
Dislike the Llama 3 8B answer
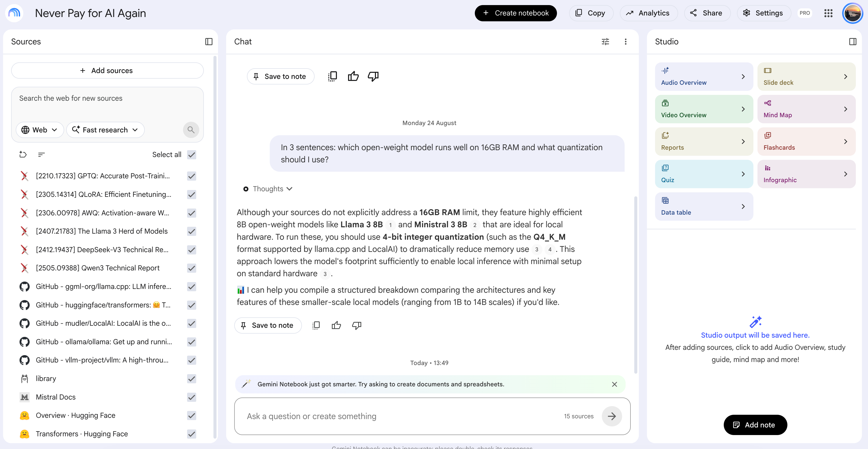pyautogui.click(x=356, y=325)
